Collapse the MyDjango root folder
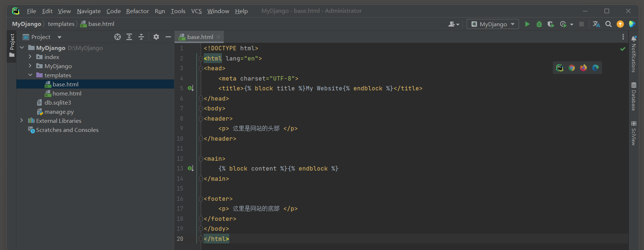The height and width of the screenshot is (250, 644). 22,48
